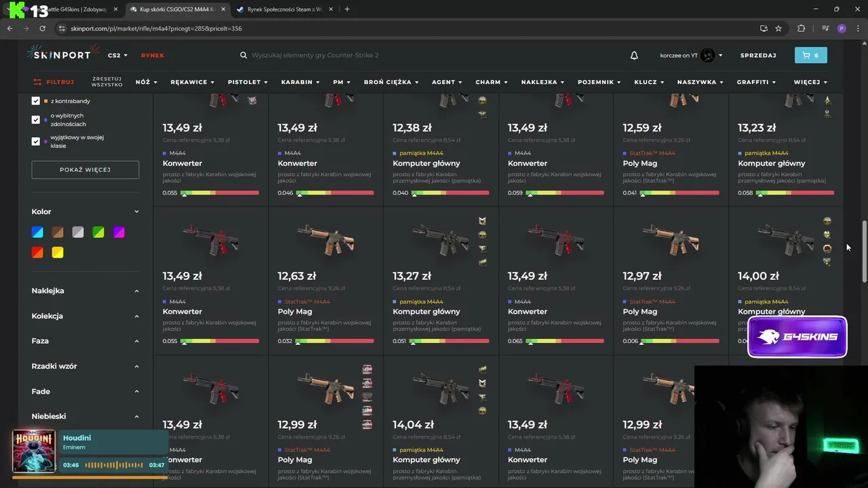Select the red color swatch
Viewport: 868px width, 488px height.
37,253
